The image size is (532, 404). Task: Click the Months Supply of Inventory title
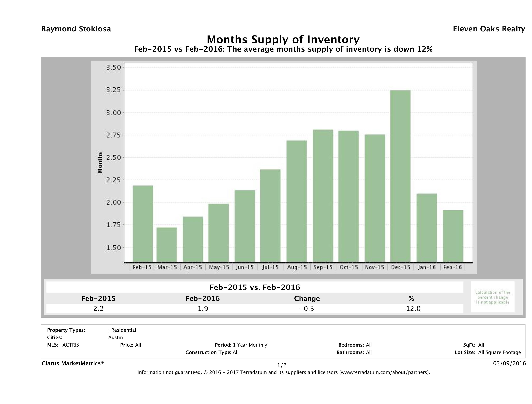tap(283, 39)
